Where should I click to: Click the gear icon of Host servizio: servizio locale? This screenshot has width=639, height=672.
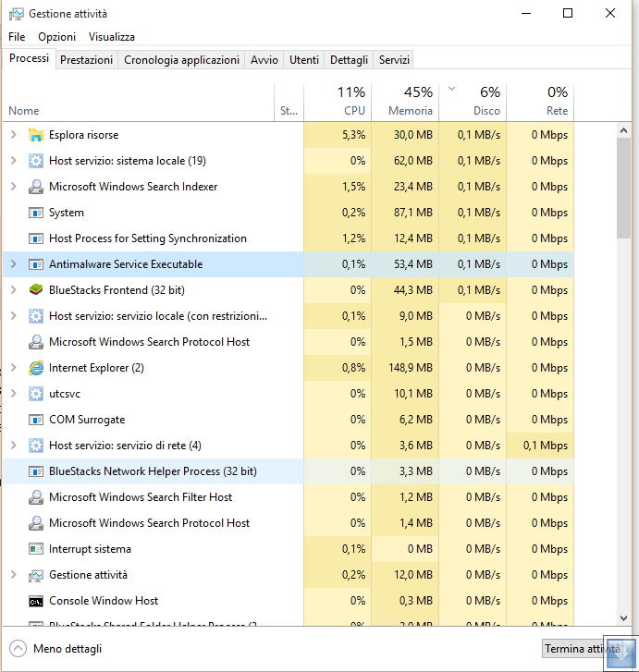pyautogui.click(x=36, y=316)
